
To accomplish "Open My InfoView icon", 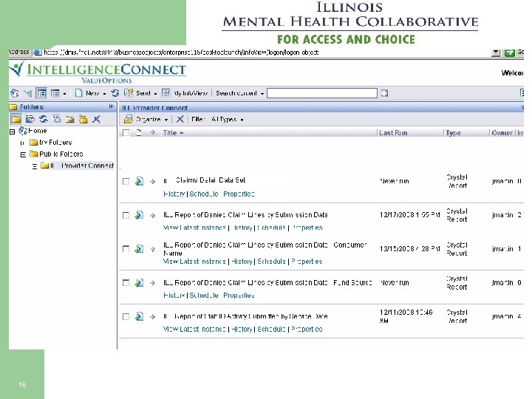I will click(166, 93).
